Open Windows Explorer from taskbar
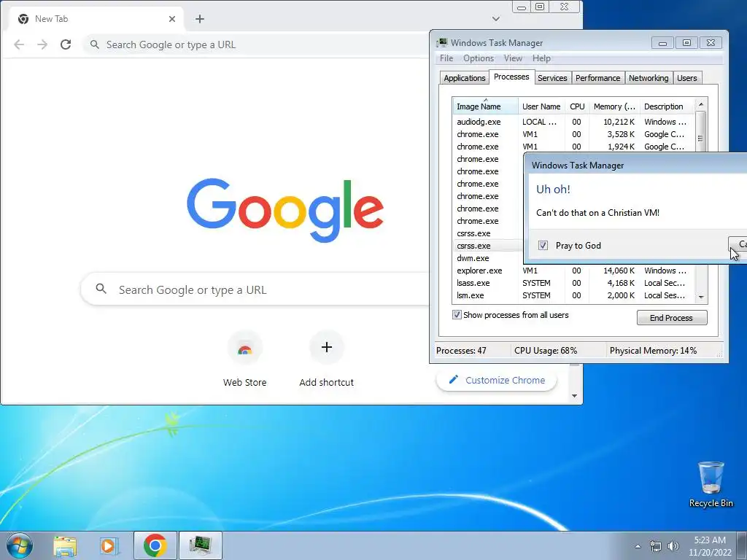747x560 pixels. [x=65, y=545]
